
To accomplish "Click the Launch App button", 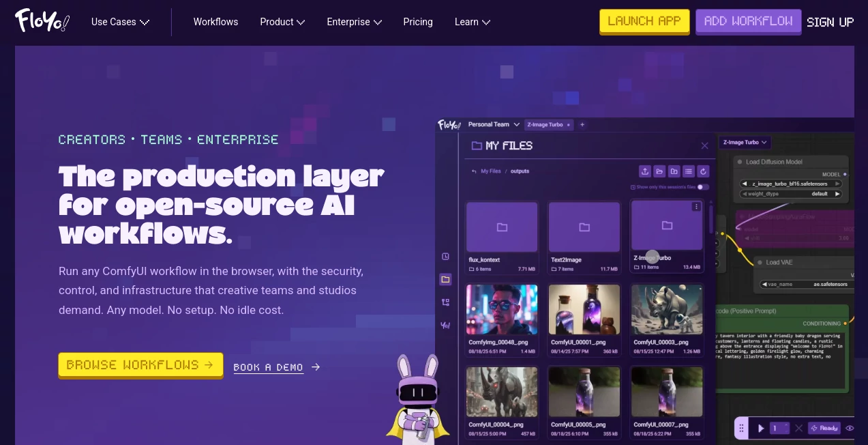I will click(644, 21).
